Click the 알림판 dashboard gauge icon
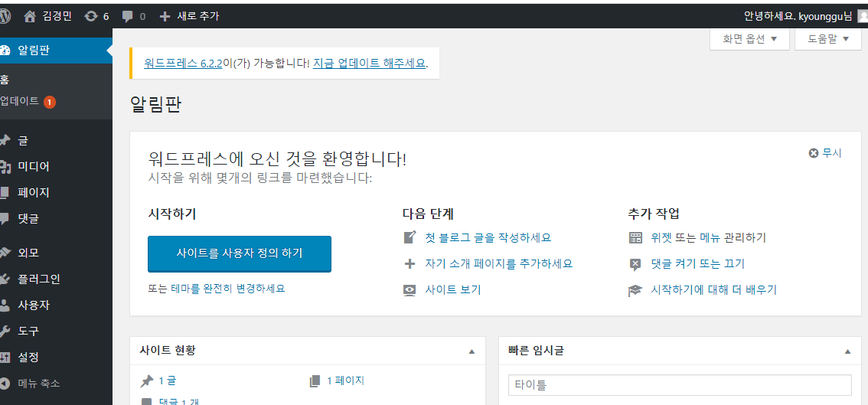Viewport: 868px width, 405px height. [x=5, y=51]
